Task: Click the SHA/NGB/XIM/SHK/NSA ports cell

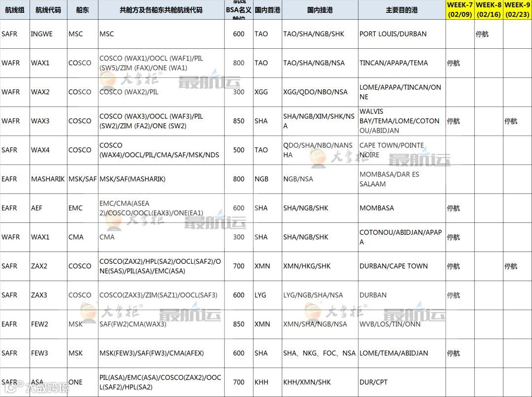Action: (320, 121)
